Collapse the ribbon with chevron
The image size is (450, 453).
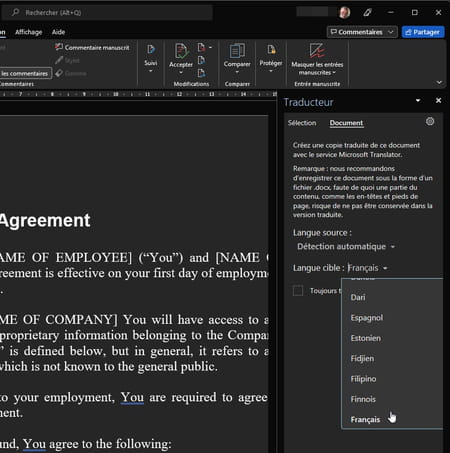click(439, 82)
